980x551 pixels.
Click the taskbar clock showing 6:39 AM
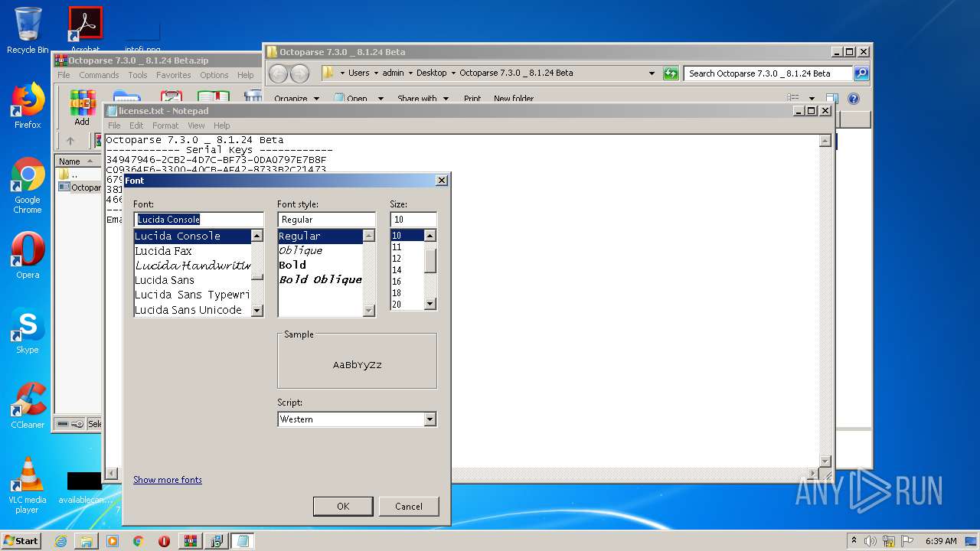(x=941, y=541)
